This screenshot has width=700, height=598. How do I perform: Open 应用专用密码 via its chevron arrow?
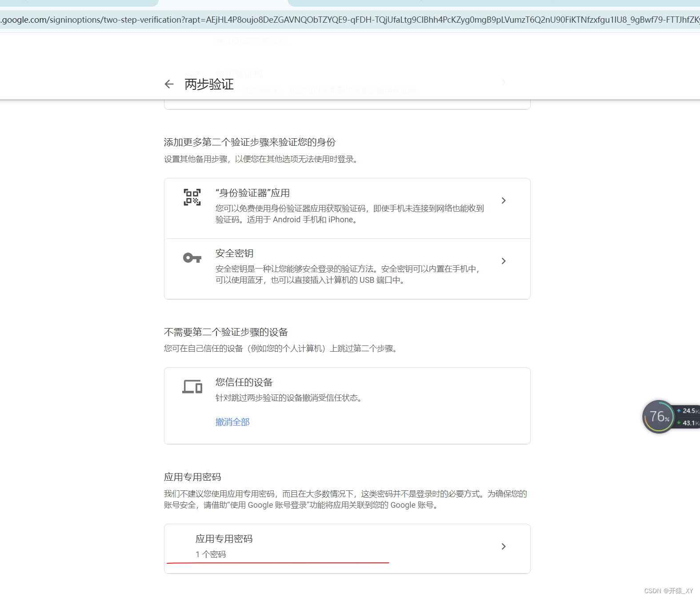coord(504,546)
